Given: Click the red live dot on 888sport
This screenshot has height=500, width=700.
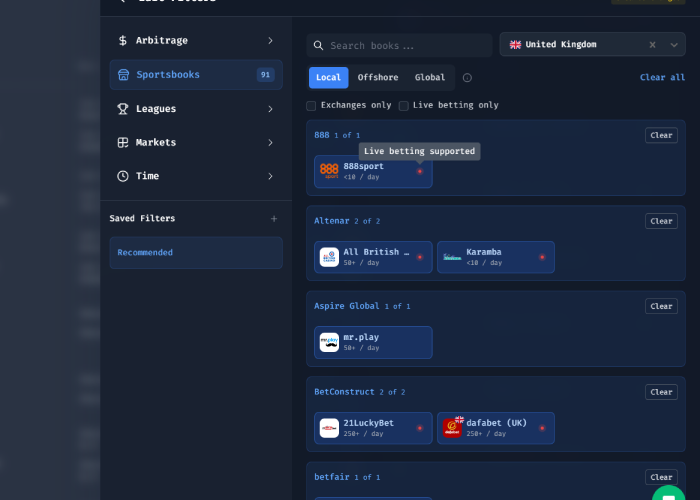Looking at the screenshot, I should tap(420, 171).
